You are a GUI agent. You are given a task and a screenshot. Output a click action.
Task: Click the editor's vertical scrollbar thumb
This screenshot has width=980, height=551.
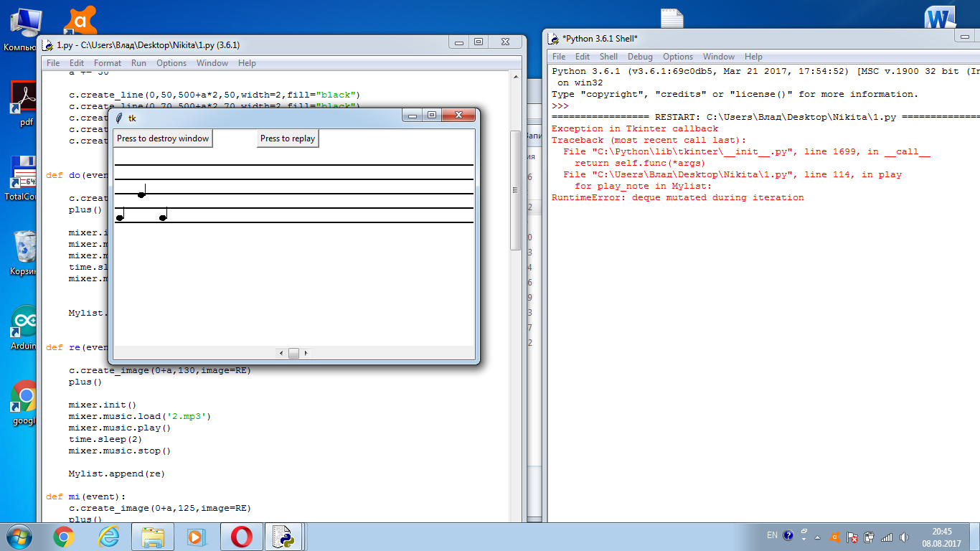[x=515, y=190]
